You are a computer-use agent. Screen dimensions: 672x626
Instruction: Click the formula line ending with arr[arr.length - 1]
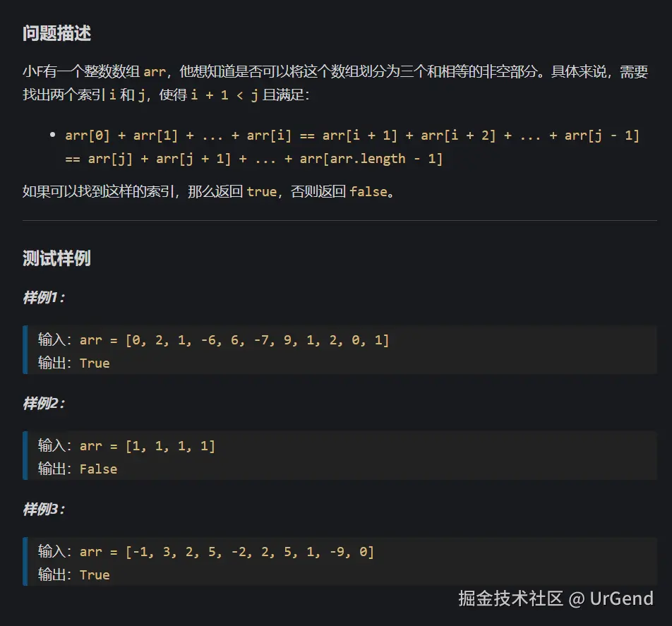[x=254, y=158]
